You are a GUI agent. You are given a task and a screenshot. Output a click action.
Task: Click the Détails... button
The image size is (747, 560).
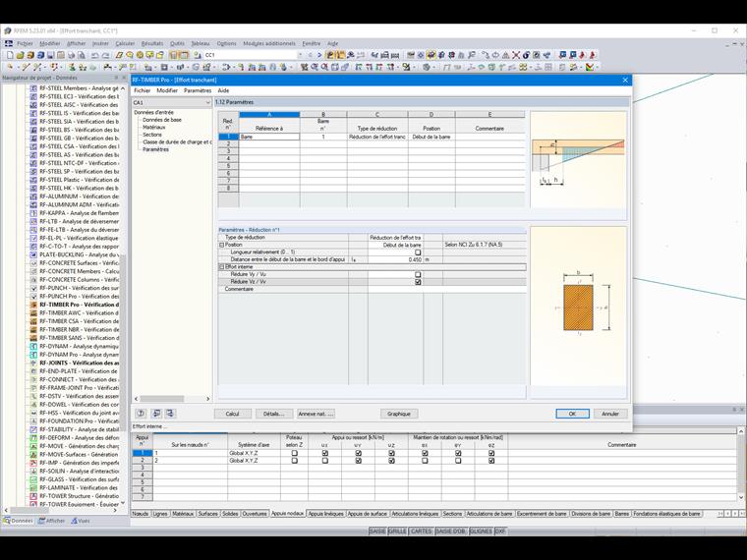click(274, 414)
